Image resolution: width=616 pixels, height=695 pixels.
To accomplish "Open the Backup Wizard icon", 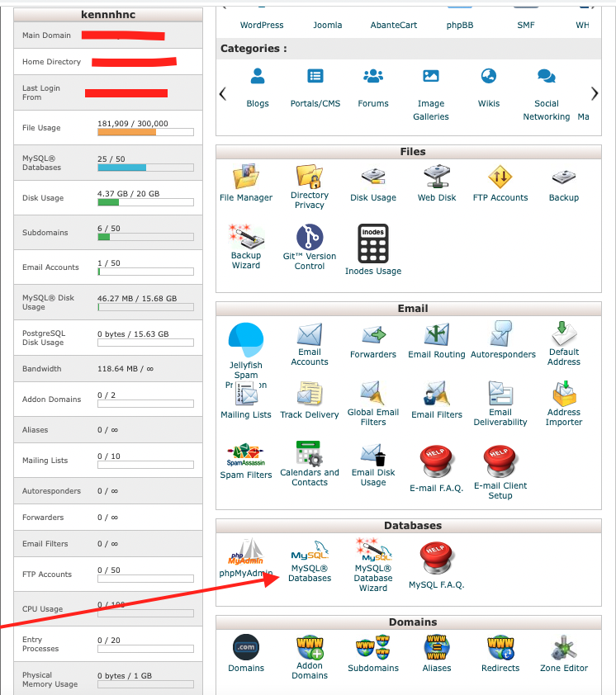I will (x=246, y=247).
